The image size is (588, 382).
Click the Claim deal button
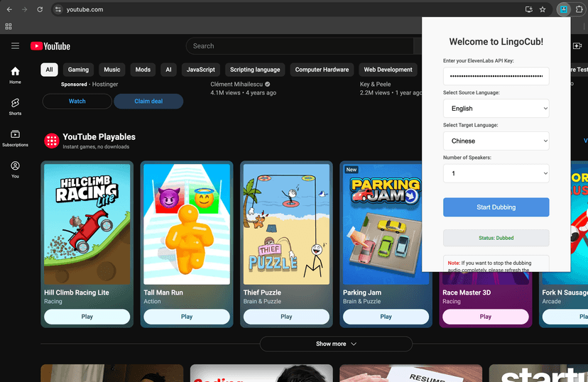148,102
